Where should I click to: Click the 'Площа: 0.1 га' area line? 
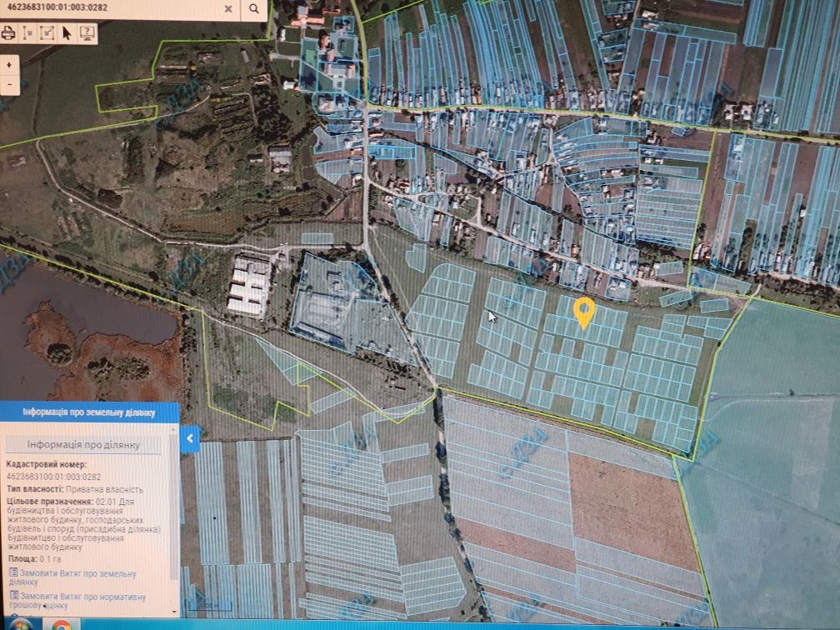coord(33,558)
